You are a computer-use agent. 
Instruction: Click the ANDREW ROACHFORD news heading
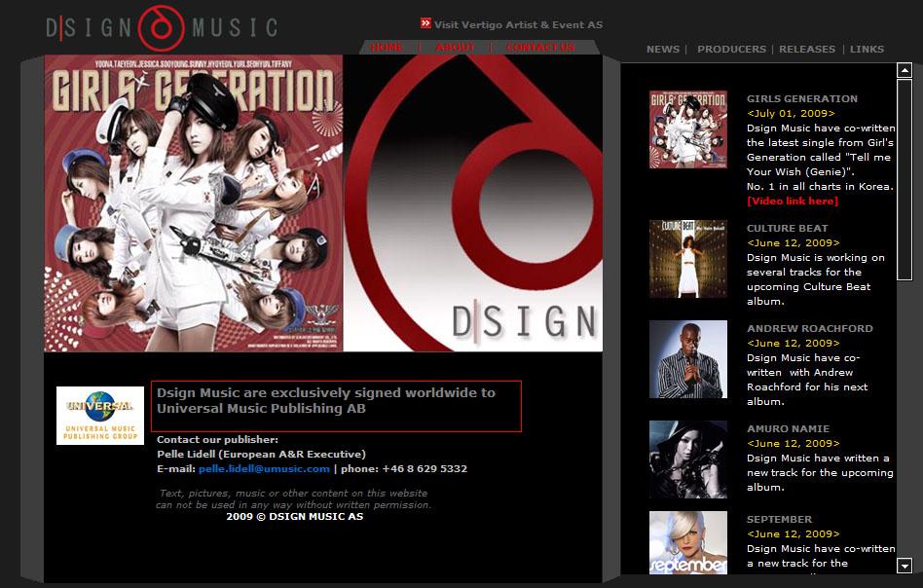[x=809, y=328]
